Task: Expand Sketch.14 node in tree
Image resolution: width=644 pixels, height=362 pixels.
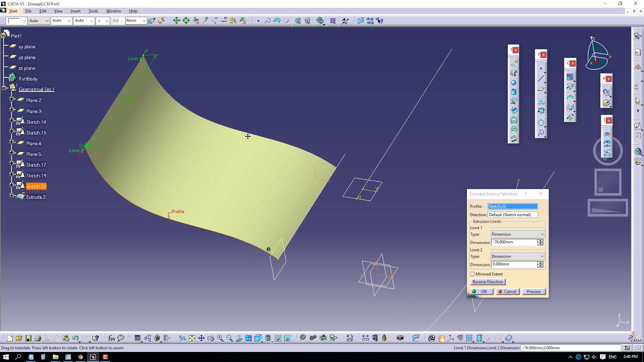Action: click(12, 122)
